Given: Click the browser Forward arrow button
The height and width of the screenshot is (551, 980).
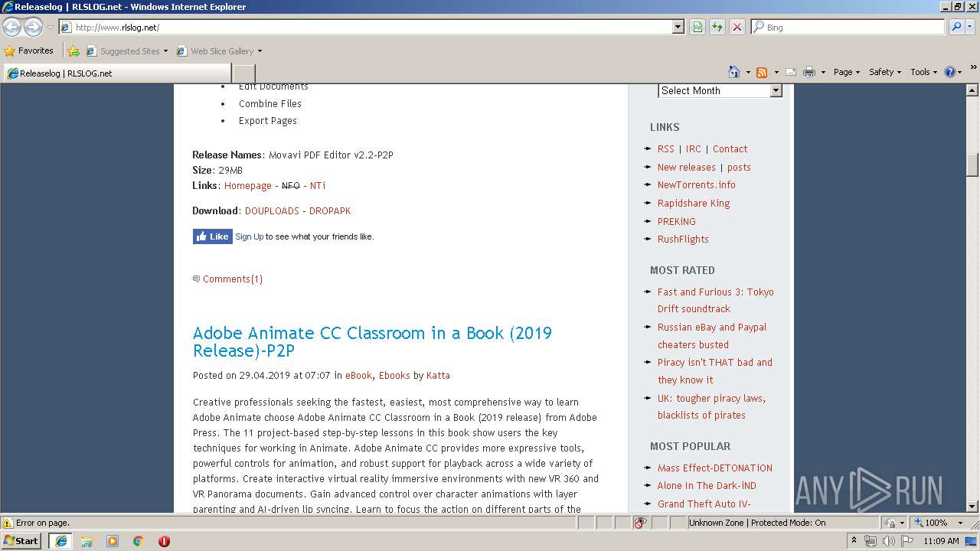Looking at the screenshot, I should (x=33, y=28).
